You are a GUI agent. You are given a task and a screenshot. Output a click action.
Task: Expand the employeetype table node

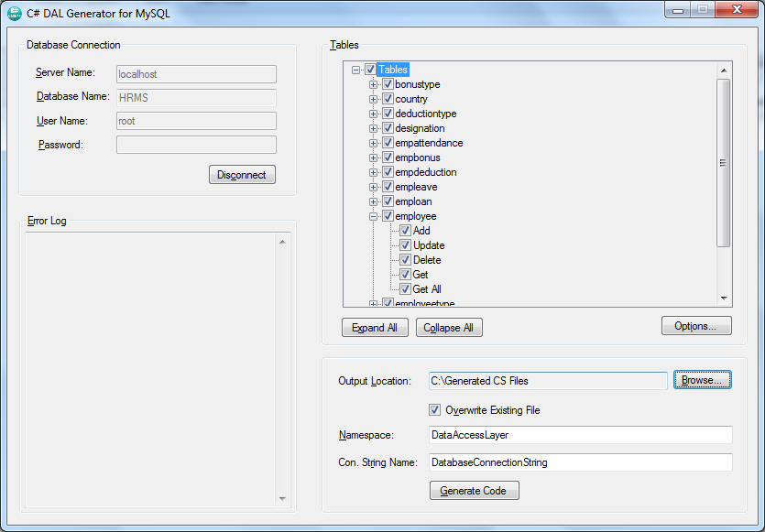[372, 303]
